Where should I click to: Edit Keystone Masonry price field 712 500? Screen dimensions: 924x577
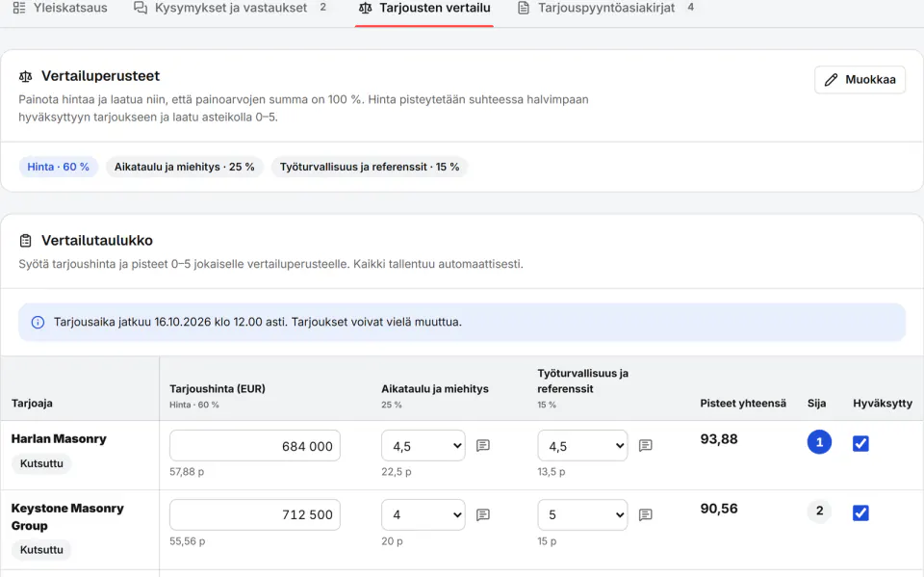tap(254, 514)
